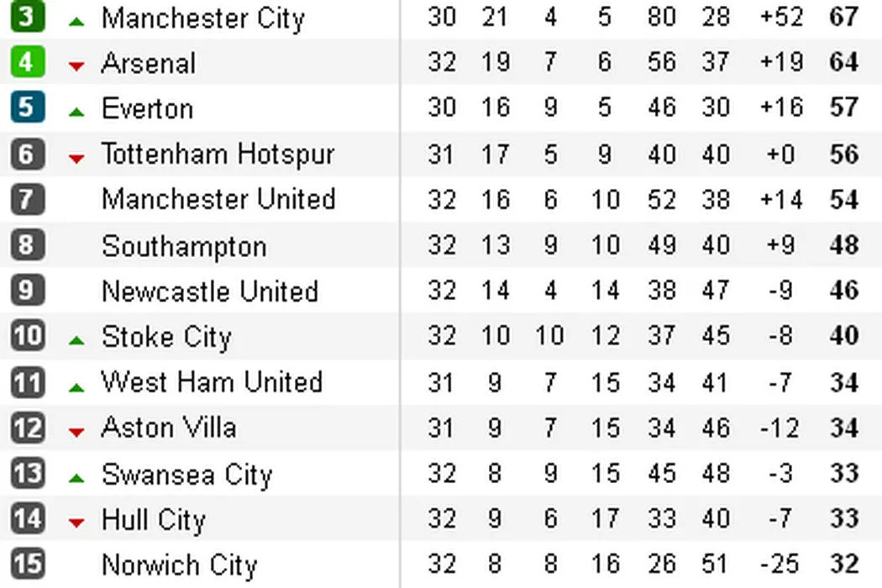Click the red down arrow next to Arsenal

[76, 66]
